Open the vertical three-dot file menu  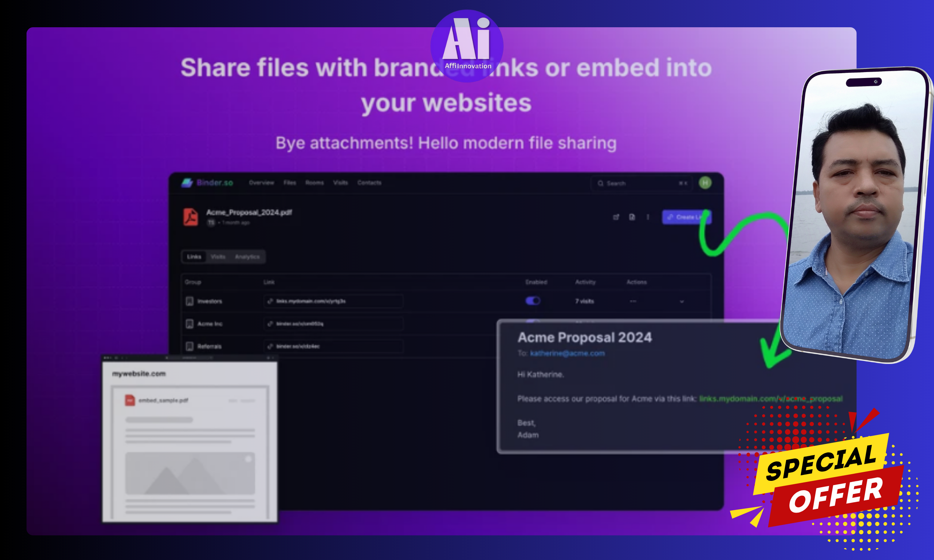click(x=648, y=217)
